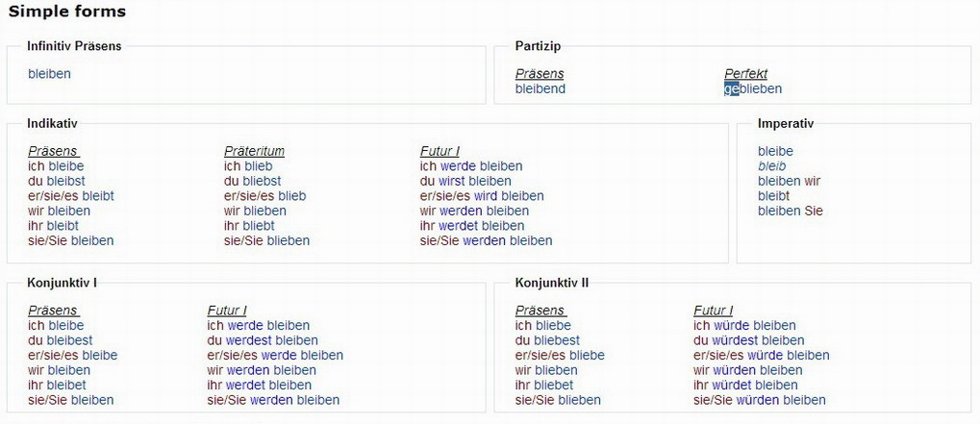Click 'bleibt' in the Imperativ box
This screenshot has height=424, width=980.
coord(774,196)
